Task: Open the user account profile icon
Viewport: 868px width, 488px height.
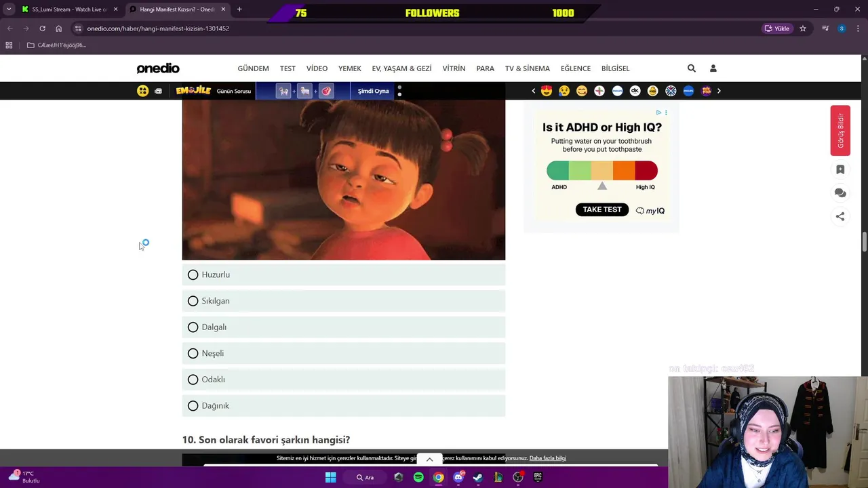Action: point(713,68)
